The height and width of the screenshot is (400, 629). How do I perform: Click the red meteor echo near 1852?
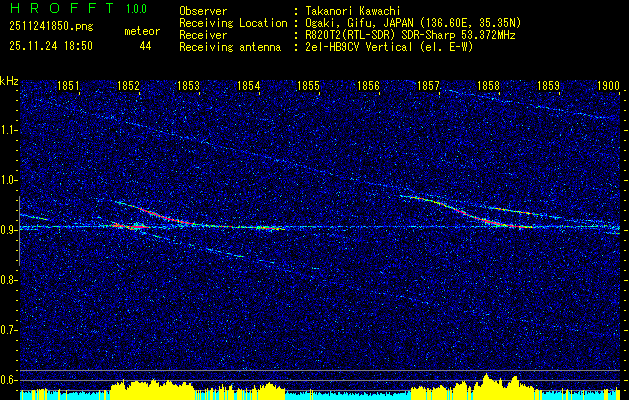coord(132,227)
